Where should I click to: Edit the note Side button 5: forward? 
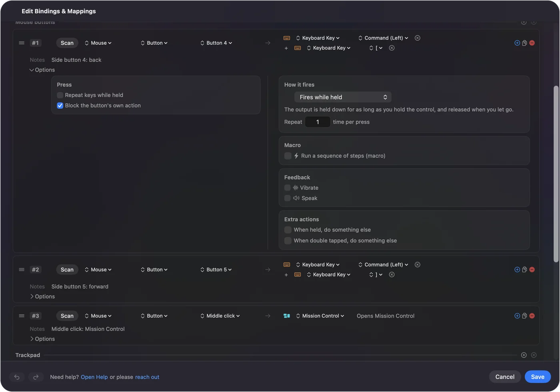pyautogui.click(x=80, y=287)
